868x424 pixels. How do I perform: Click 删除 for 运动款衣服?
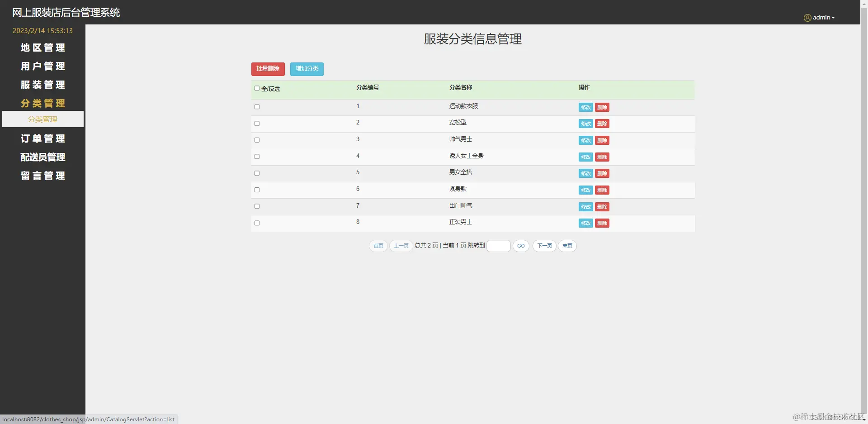point(602,107)
